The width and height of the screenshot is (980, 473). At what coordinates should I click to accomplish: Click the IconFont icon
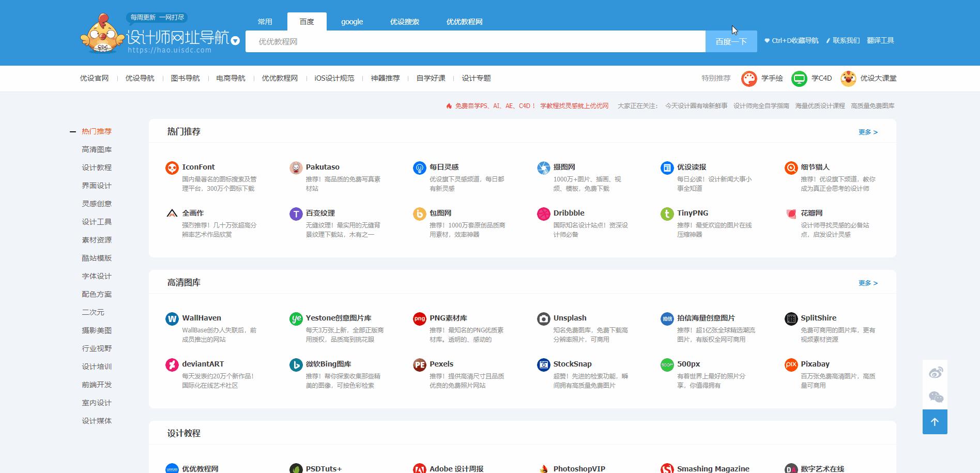pyautogui.click(x=172, y=167)
